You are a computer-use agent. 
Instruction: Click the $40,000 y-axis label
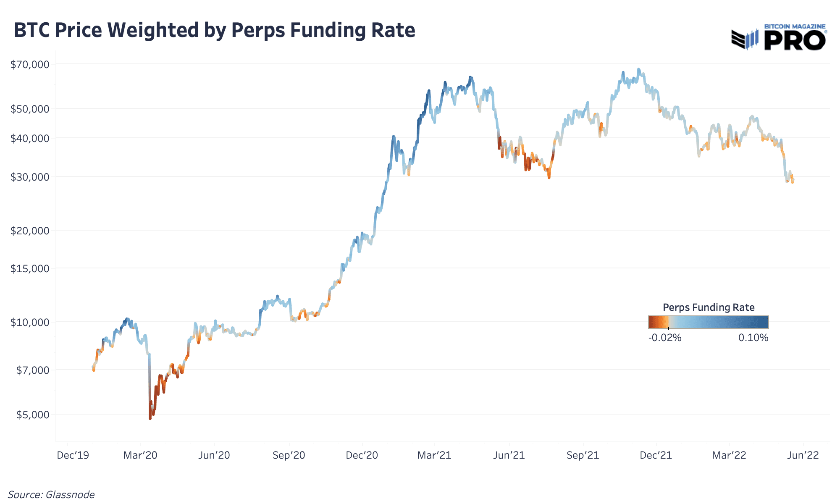30,138
